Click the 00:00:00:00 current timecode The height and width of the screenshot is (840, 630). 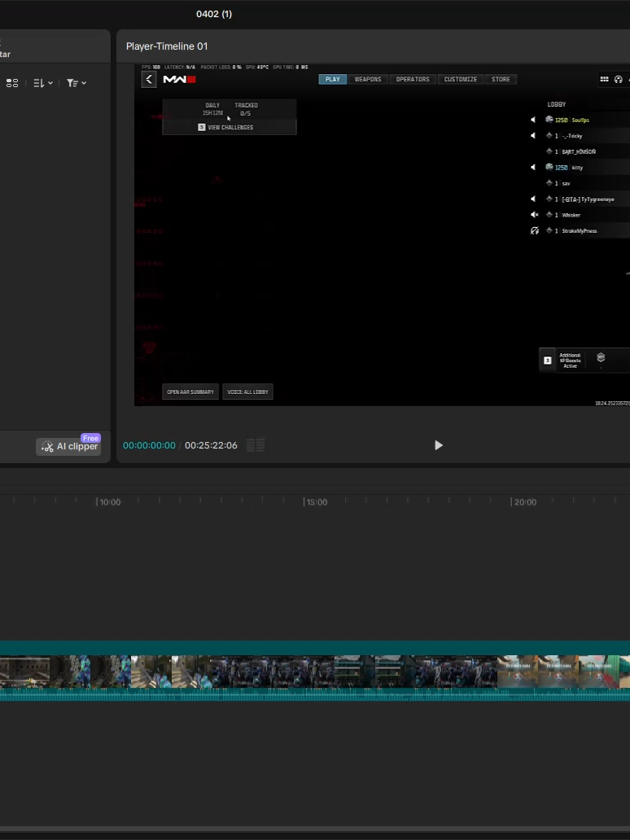(x=149, y=445)
